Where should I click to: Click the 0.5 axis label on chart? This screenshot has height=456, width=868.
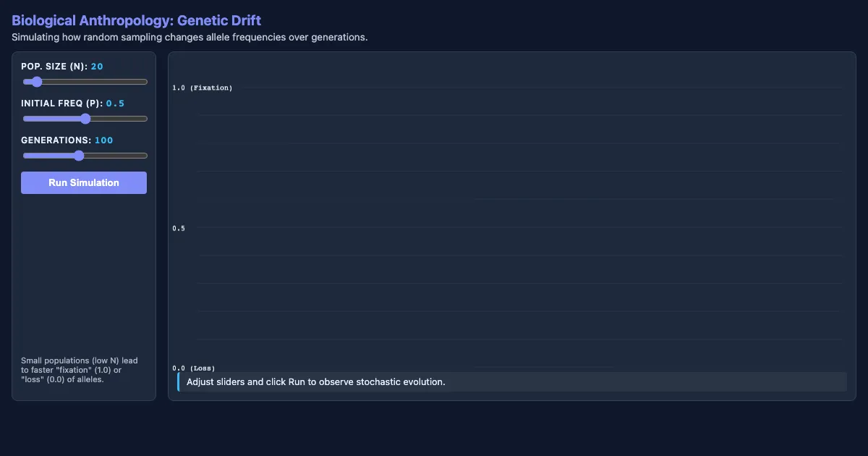[x=178, y=228]
